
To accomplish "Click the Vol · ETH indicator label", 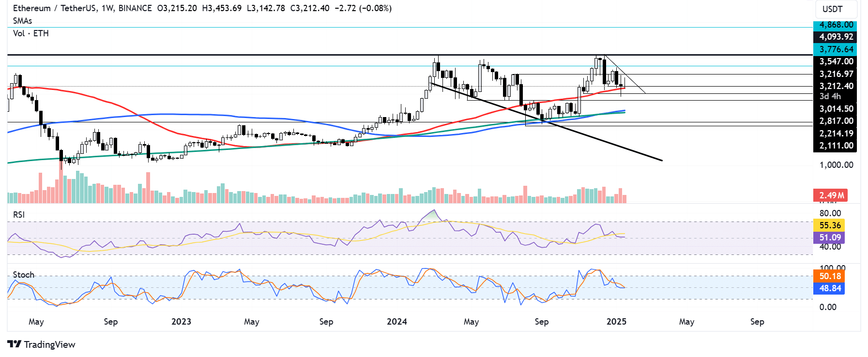I will point(31,33).
